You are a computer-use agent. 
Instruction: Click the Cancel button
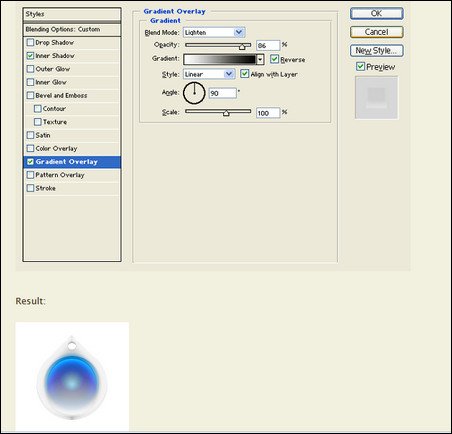377,32
